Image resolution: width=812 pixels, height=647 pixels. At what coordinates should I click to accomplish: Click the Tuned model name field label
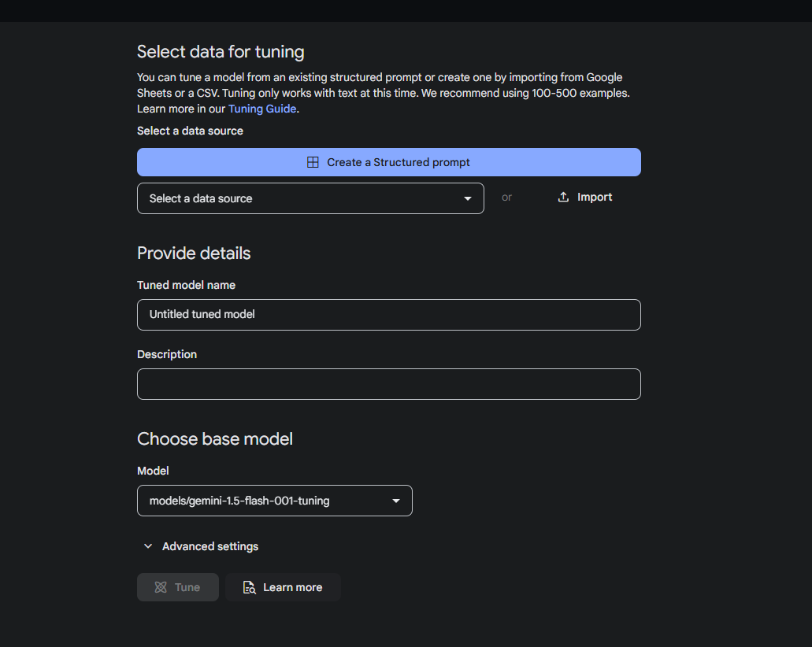pos(186,285)
